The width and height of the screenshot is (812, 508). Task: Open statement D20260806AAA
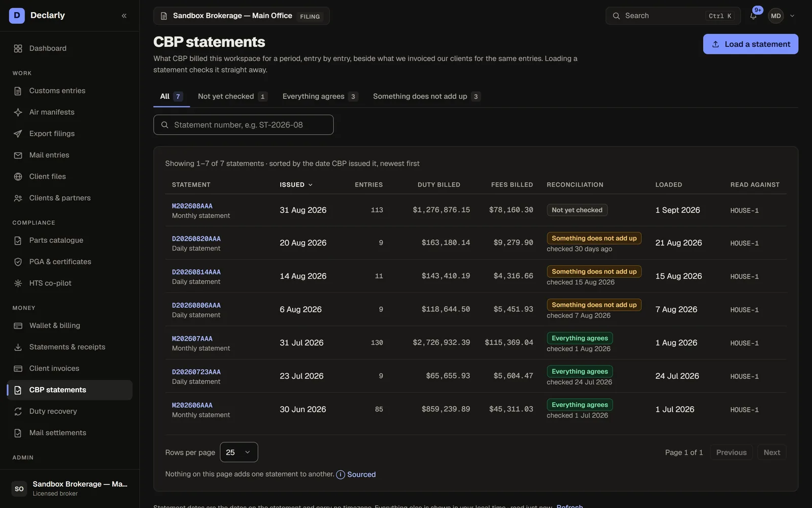tap(196, 305)
